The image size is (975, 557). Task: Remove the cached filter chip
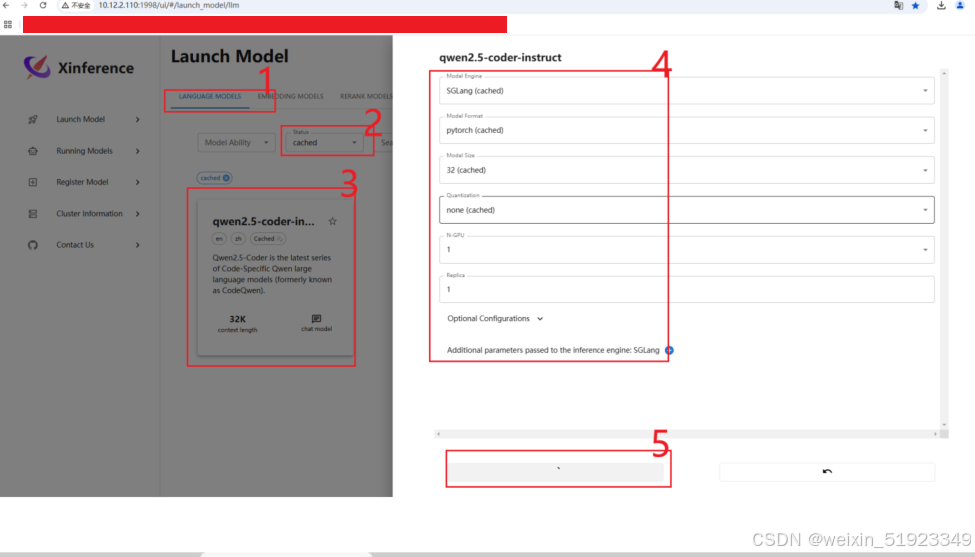226,178
